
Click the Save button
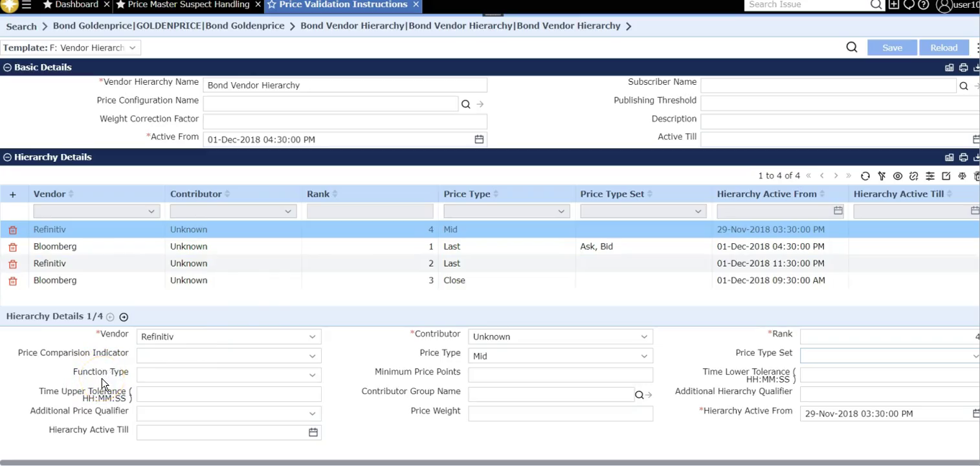coord(892,48)
